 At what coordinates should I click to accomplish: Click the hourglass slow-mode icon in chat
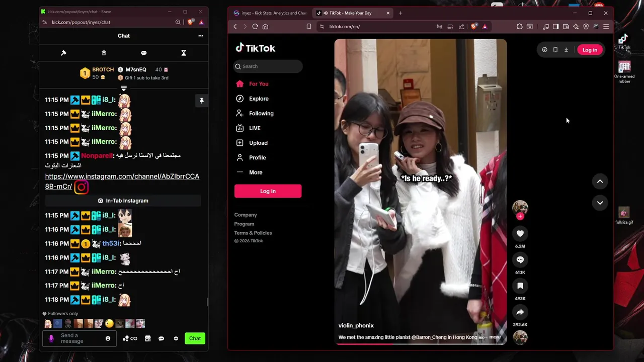click(184, 53)
